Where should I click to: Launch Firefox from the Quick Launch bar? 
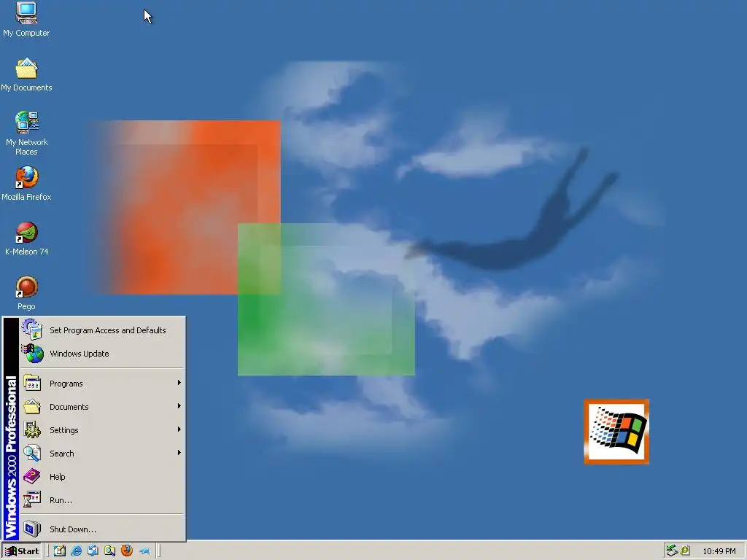coord(127,551)
